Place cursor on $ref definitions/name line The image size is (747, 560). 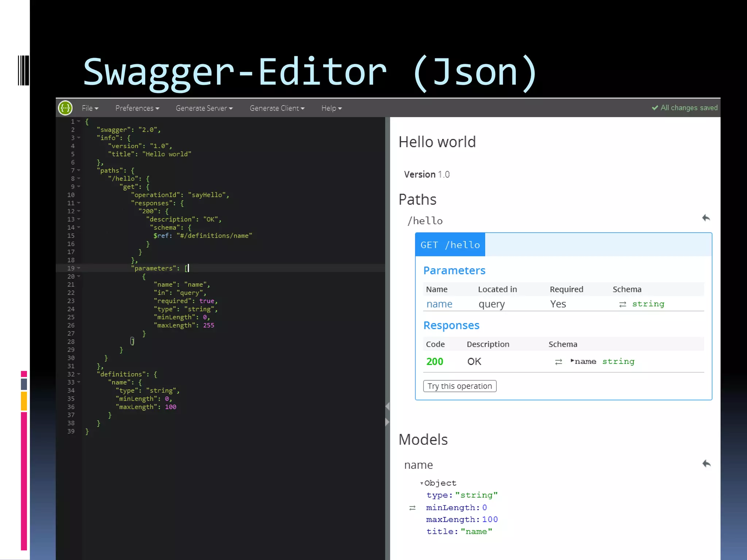tap(203, 236)
